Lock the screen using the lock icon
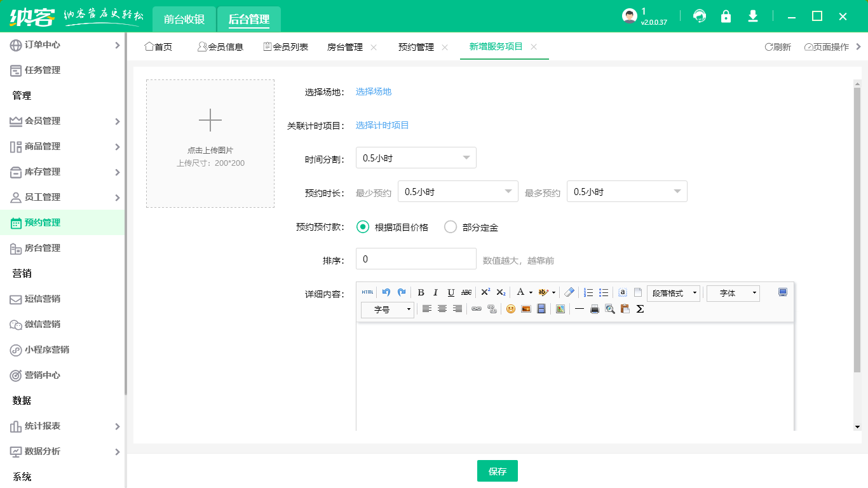The height and width of the screenshot is (488, 868). 726,17
